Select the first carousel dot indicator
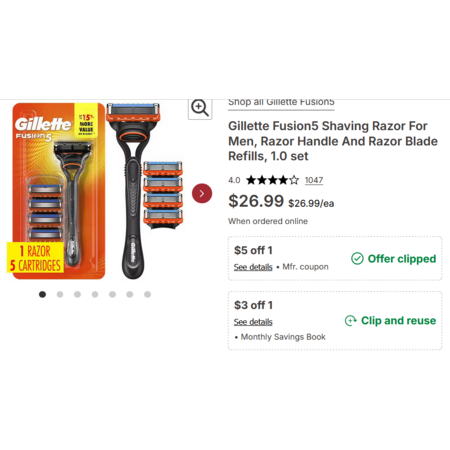The image size is (450, 450). click(42, 294)
